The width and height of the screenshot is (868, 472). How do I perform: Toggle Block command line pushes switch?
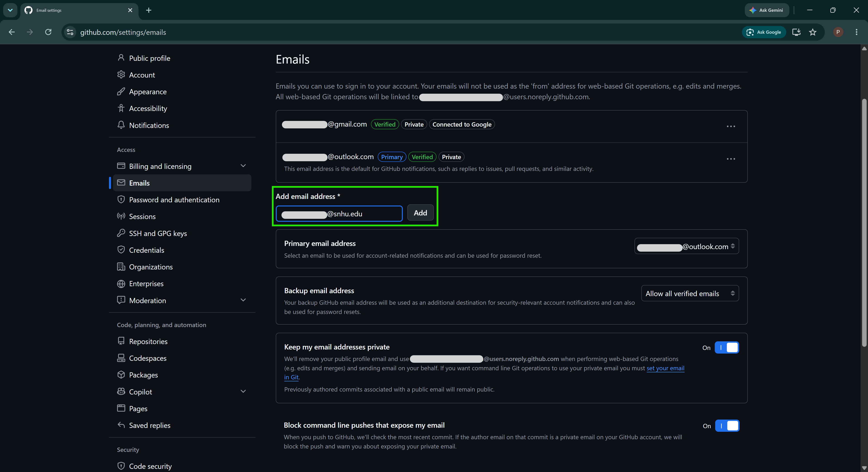click(727, 425)
